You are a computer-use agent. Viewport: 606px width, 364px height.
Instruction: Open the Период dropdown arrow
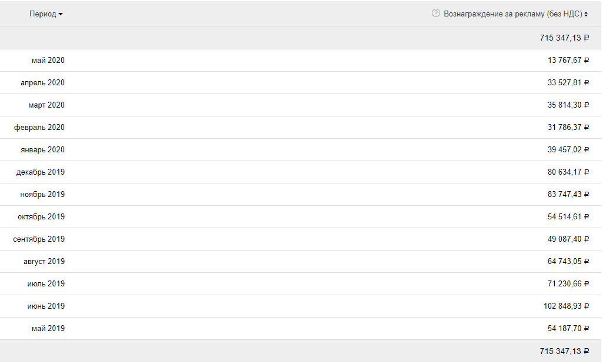click(61, 14)
